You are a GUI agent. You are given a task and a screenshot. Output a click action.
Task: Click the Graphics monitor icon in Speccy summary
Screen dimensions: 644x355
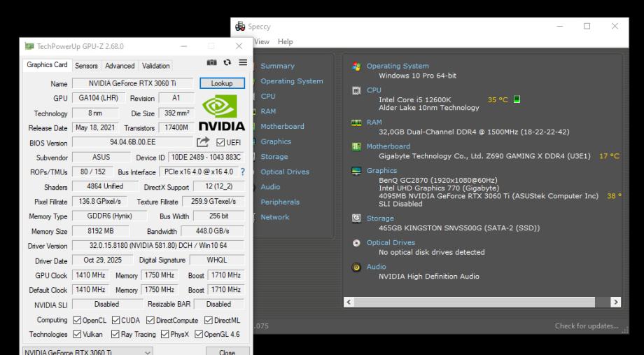pos(356,171)
